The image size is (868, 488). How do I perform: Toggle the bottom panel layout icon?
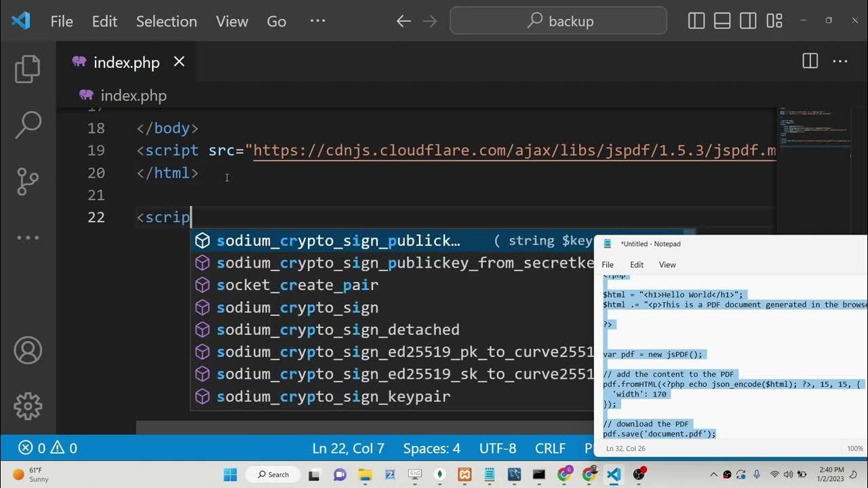point(722,21)
